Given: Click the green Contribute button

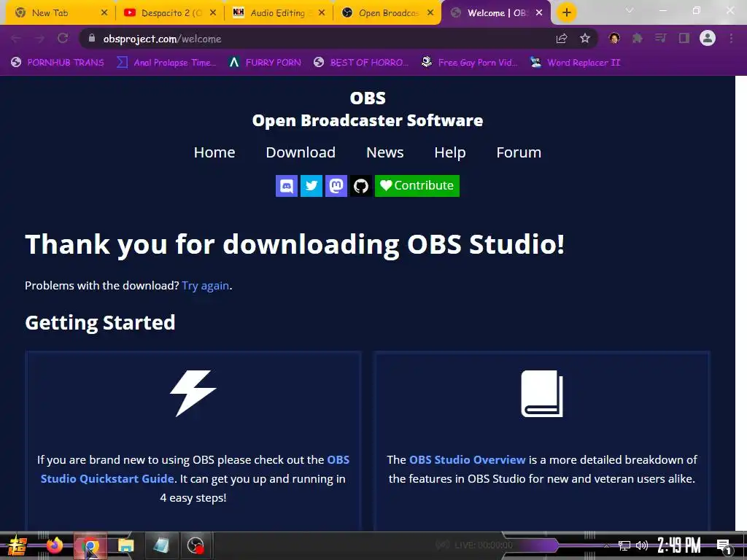Looking at the screenshot, I should point(417,186).
